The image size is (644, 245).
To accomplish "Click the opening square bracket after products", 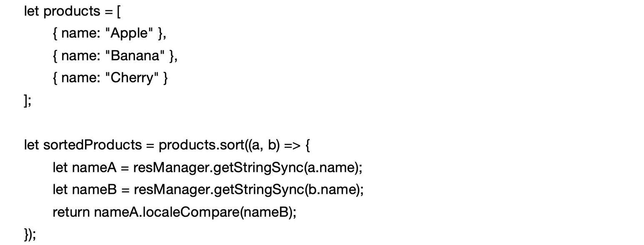I will pos(119,11).
